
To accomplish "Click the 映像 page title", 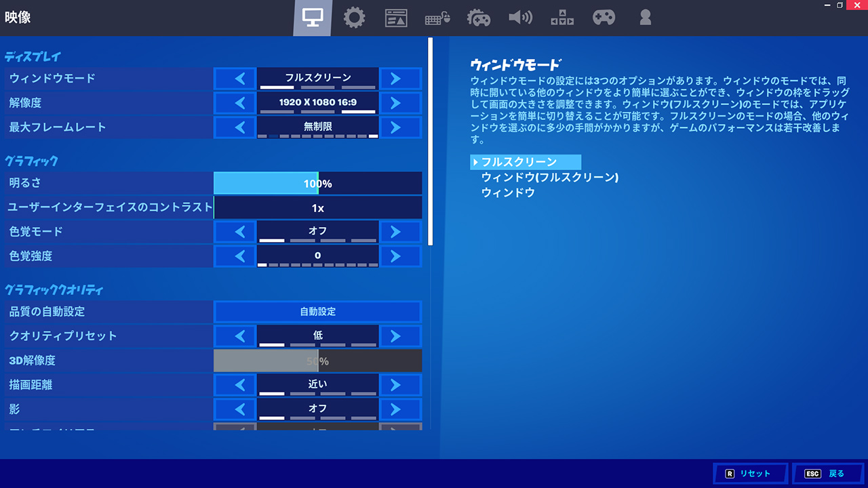I will click(x=18, y=18).
